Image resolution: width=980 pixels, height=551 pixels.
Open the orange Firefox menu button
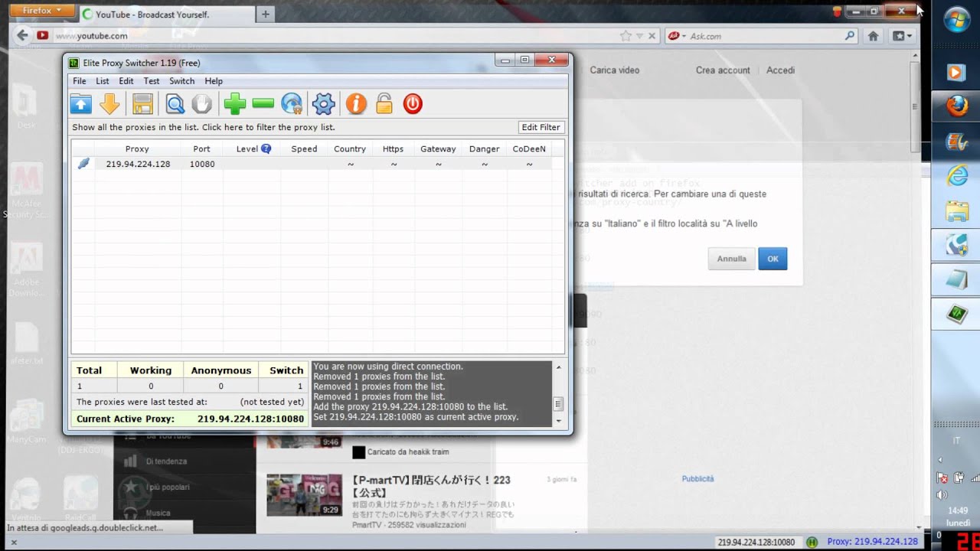point(43,11)
